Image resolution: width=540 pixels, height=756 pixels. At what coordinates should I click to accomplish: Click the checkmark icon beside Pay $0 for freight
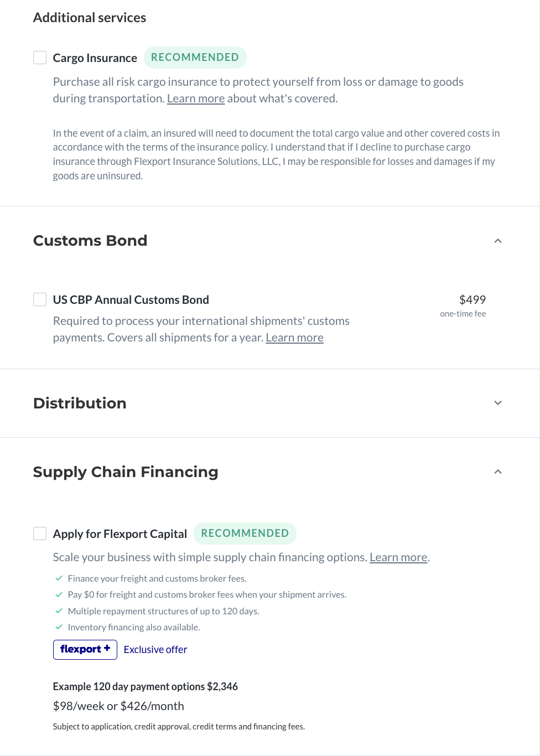(59, 594)
